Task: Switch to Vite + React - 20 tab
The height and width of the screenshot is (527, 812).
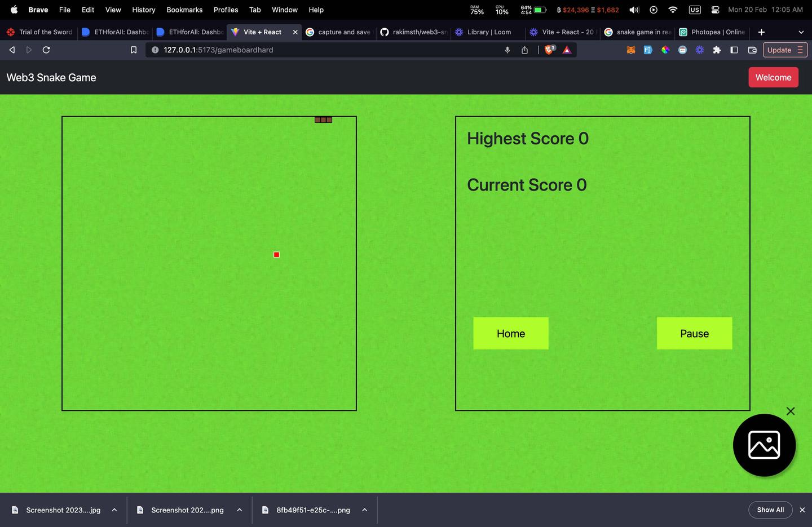Action: (x=563, y=32)
